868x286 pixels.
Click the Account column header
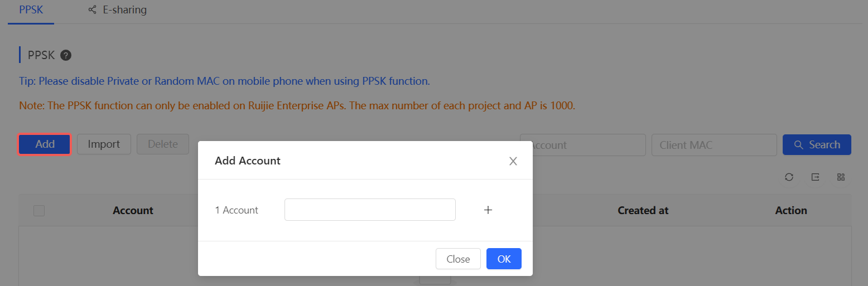[x=133, y=211]
